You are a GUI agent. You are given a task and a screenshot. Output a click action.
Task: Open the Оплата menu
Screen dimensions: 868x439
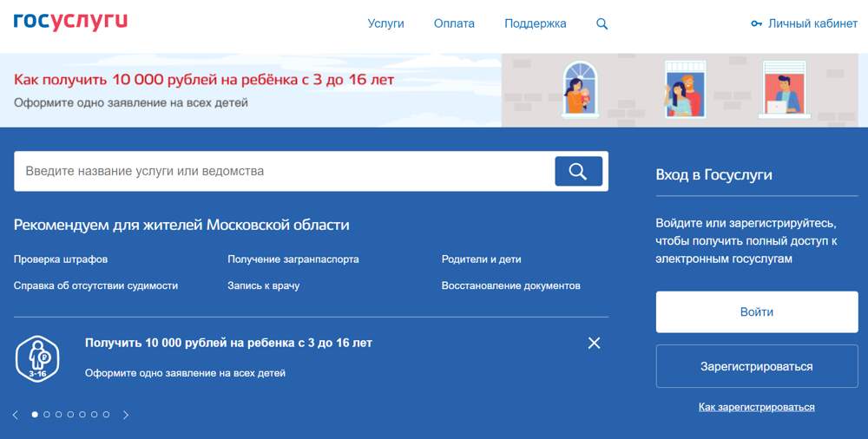[x=454, y=23]
